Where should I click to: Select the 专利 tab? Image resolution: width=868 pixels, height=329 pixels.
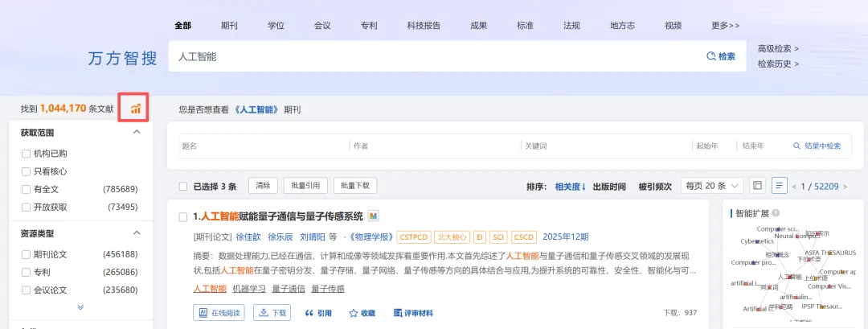[369, 26]
